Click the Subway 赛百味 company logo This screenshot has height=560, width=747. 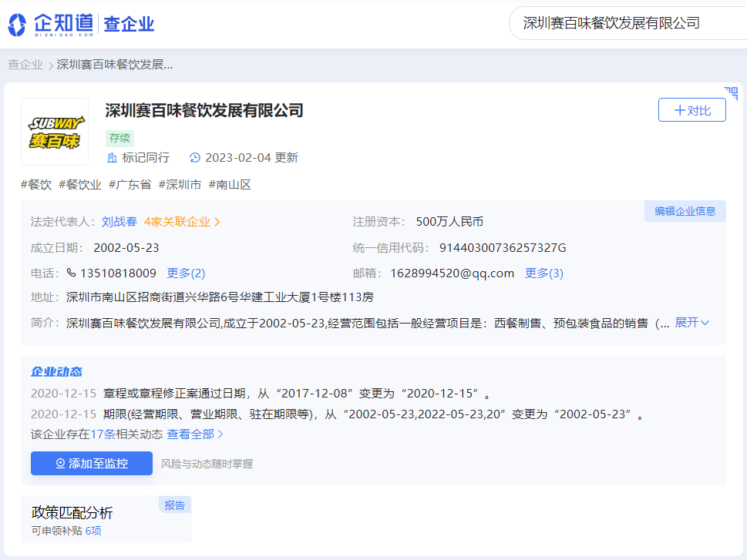55,132
